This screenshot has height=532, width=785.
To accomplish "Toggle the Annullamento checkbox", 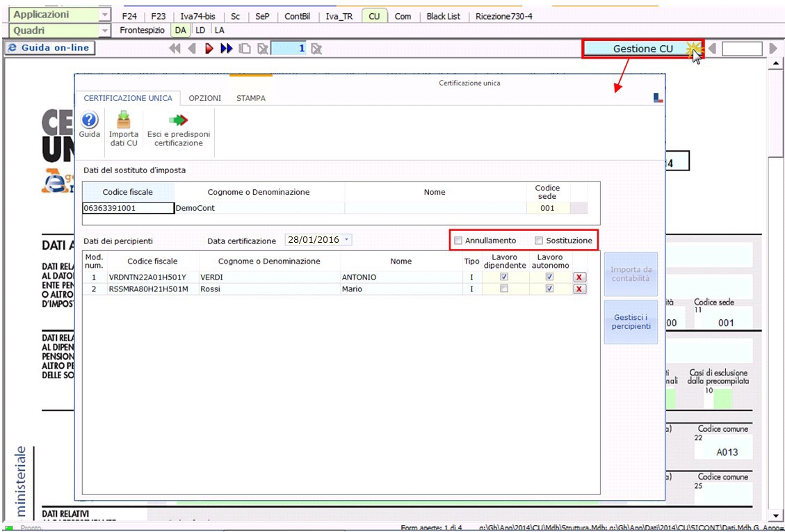I will click(x=458, y=241).
